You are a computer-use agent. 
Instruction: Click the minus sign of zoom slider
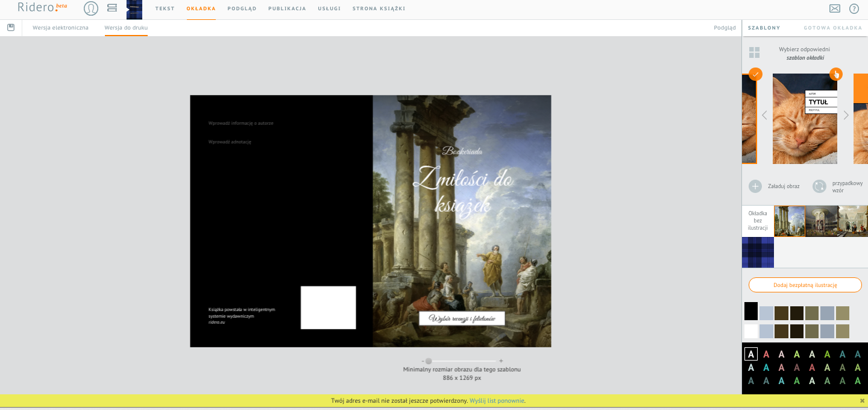point(423,361)
